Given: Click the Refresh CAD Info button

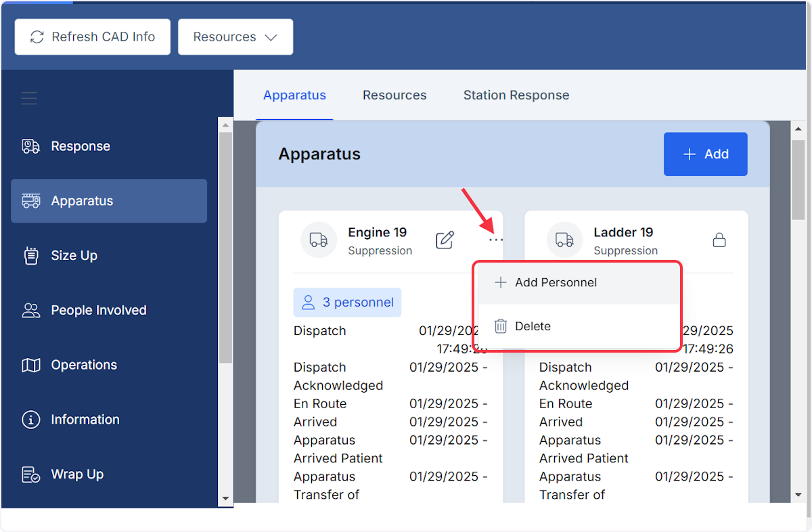Looking at the screenshot, I should (x=93, y=37).
